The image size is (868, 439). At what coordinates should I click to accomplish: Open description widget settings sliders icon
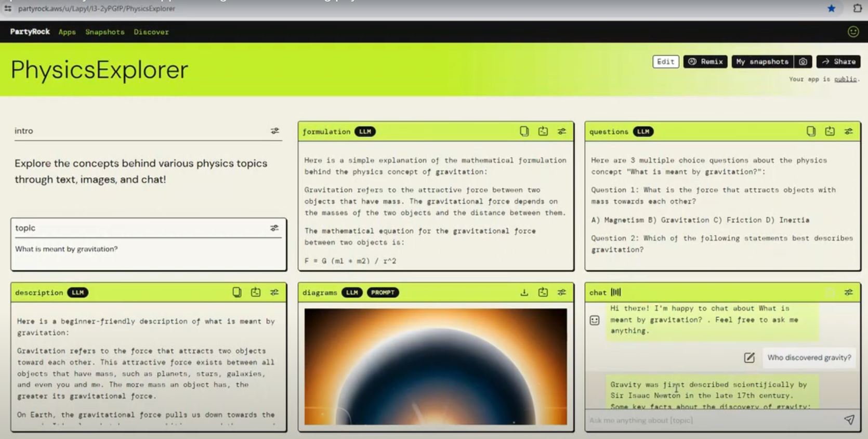[x=274, y=292]
